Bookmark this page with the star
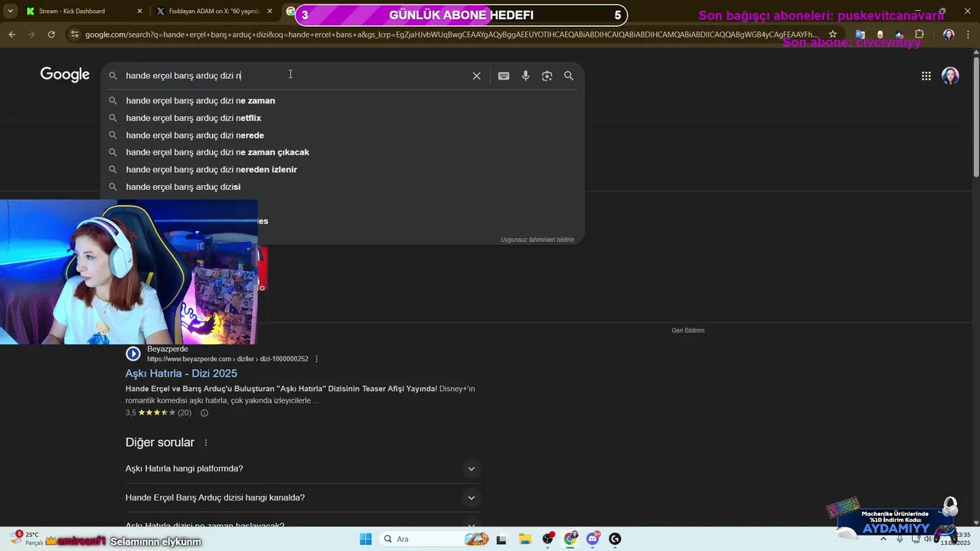This screenshot has height=551, width=980. pyautogui.click(x=832, y=34)
